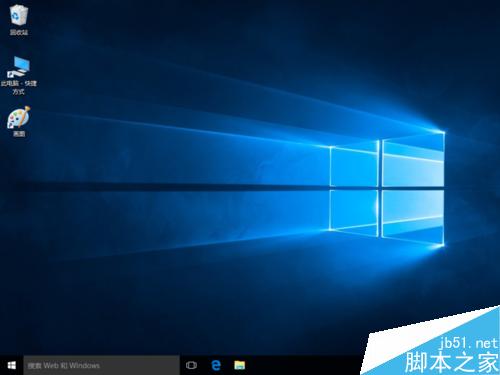
Task: Select the Paint palette desktop icon
Action: [19, 117]
